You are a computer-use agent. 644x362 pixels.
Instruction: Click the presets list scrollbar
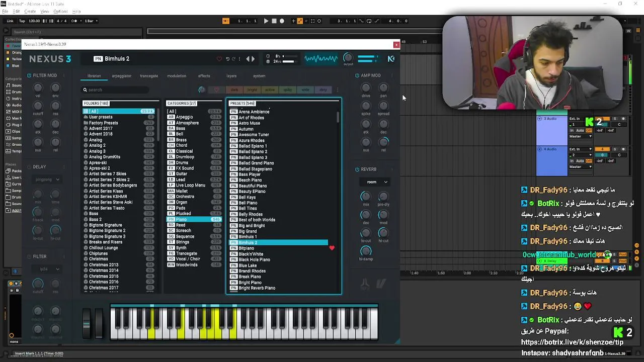pos(338,117)
